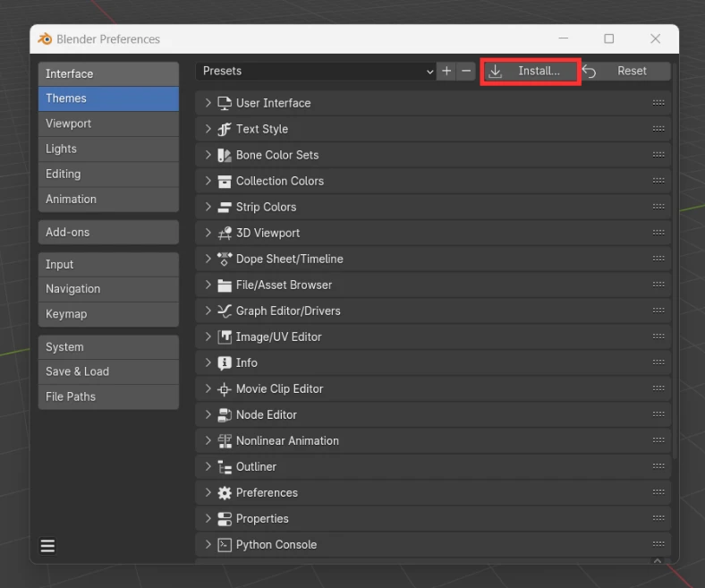Remove theme preset with minus button
Image resolution: width=705 pixels, height=588 pixels.
click(x=466, y=71)
